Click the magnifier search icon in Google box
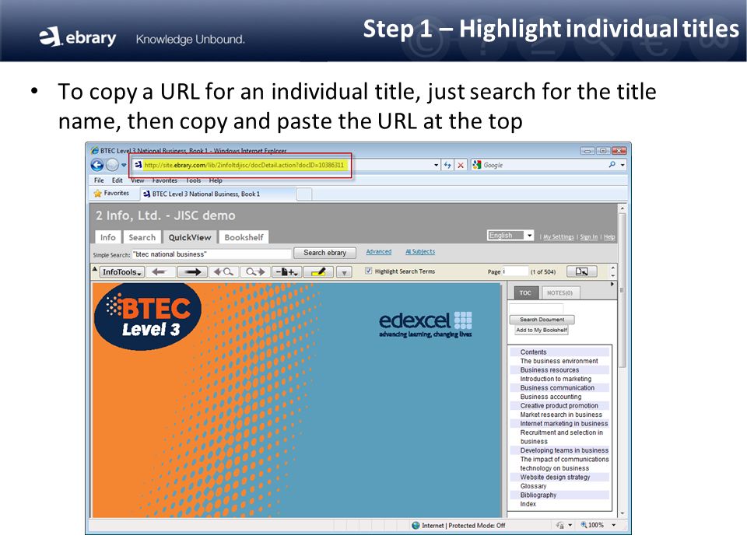 (x=612, y=165)
